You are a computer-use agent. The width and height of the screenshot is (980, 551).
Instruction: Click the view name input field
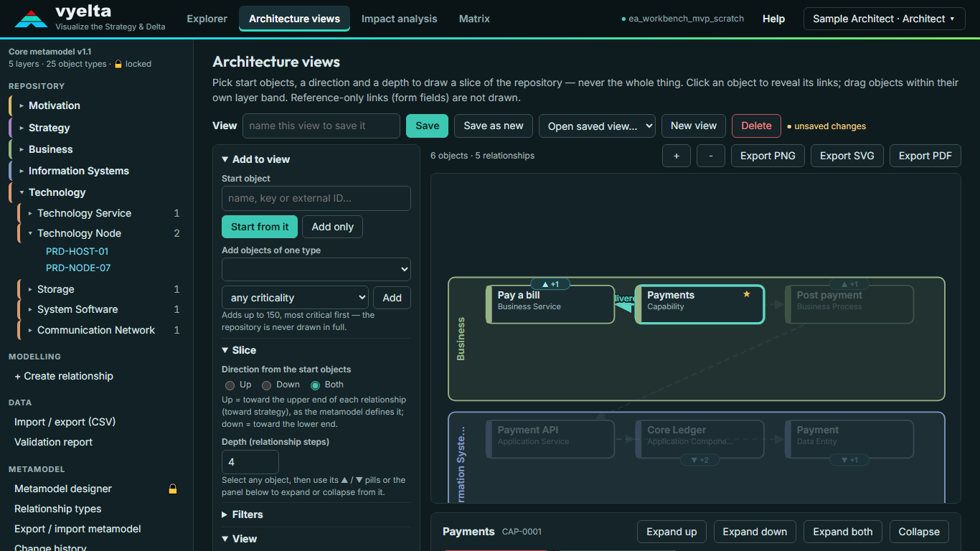(x=321, y=126)
